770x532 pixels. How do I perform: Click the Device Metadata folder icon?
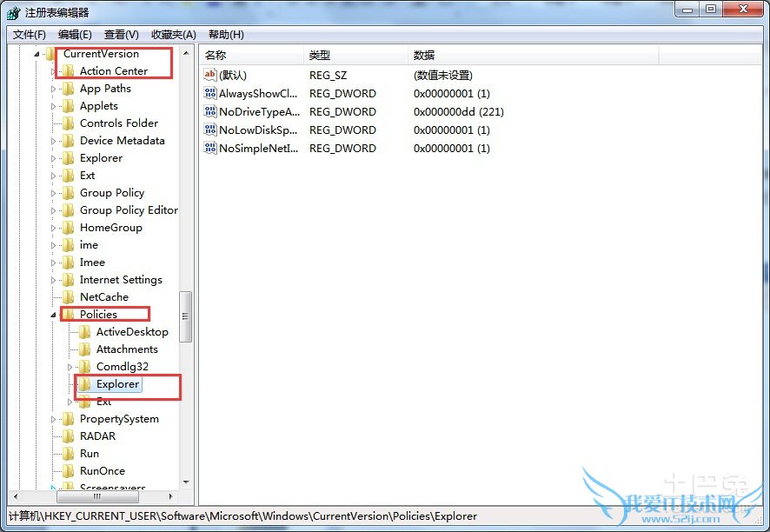click(x=69, y=141)
